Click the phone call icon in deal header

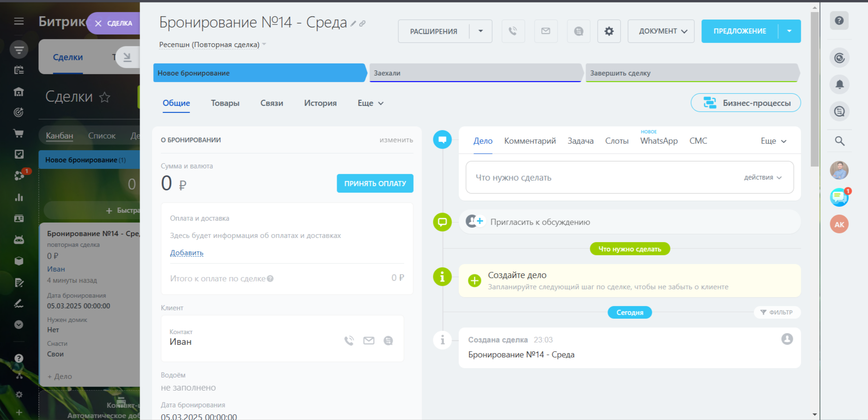[513, 31]
